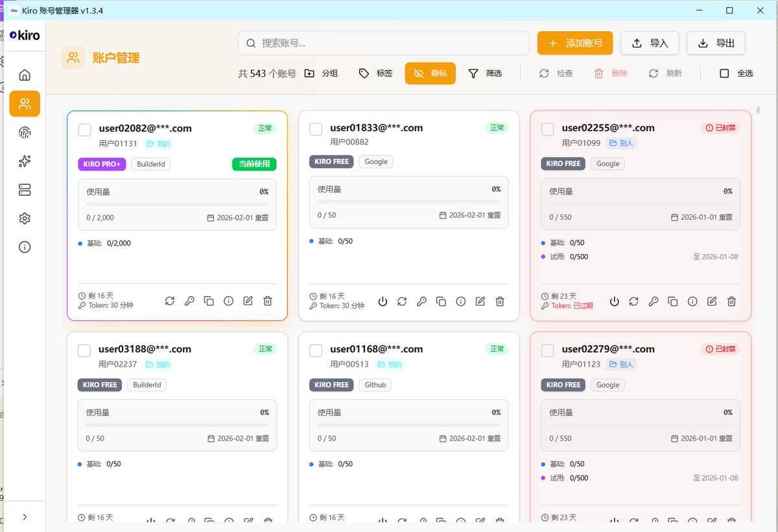Viewport: 778px width, 532px height.
Task: Click the 刷新 refresh toolbar button
Action: coord(665,73)
